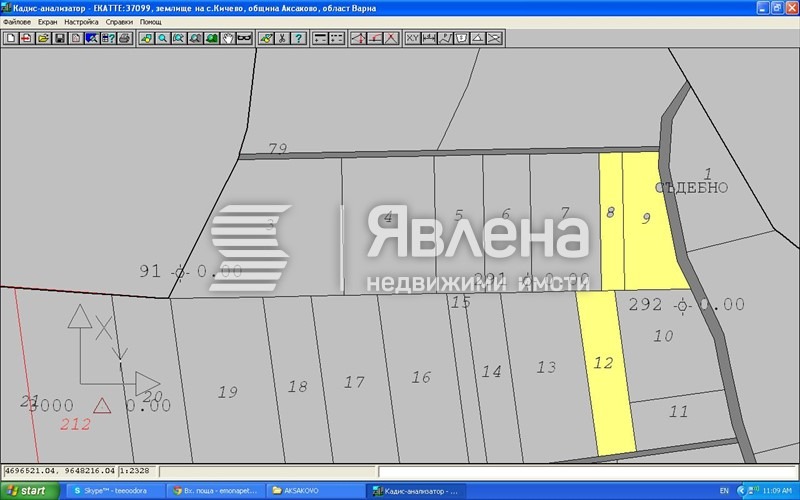This screenshot has height=500, width=800.
Task: Open the Екран menu
Action: pos(48,21)
